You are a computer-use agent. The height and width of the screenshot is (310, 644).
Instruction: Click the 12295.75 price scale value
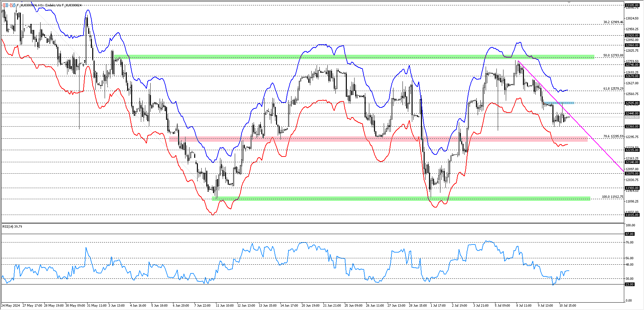coord(632,137)
